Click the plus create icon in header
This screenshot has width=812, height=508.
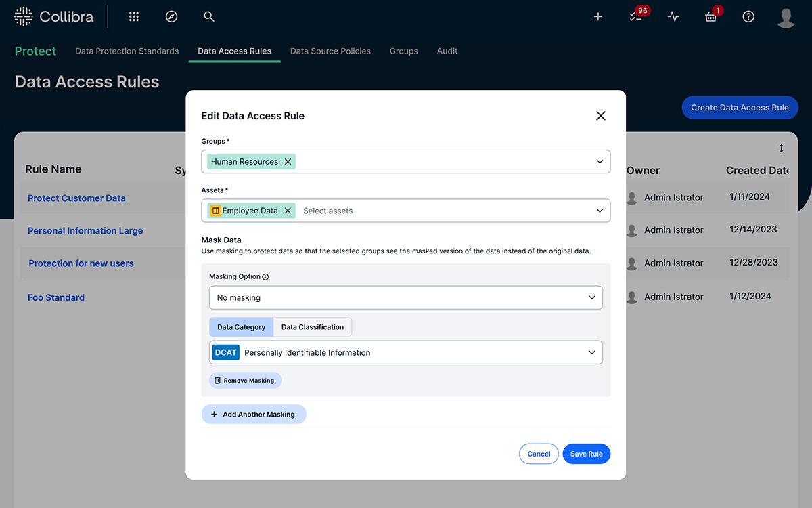[598, 17]
